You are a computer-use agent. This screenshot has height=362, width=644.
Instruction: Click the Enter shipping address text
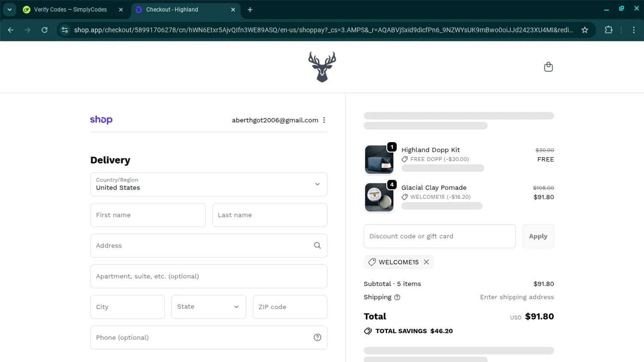[x=517, y=297]
